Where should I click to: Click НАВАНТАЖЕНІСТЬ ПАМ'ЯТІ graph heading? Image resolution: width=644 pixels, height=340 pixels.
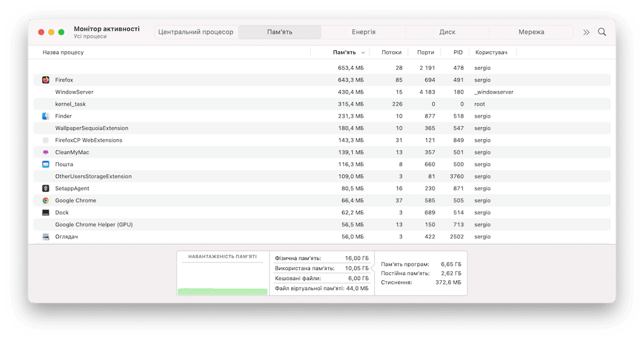tap(223, 256)
